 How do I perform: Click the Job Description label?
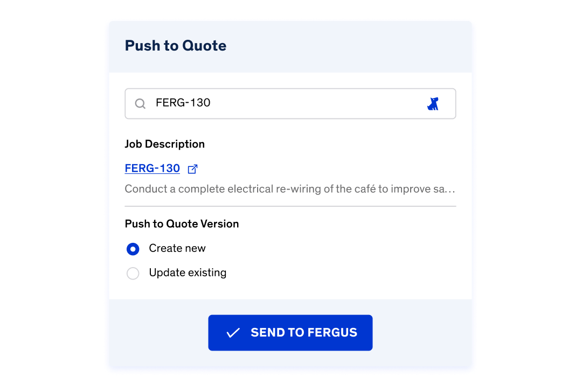coord(164,144)
